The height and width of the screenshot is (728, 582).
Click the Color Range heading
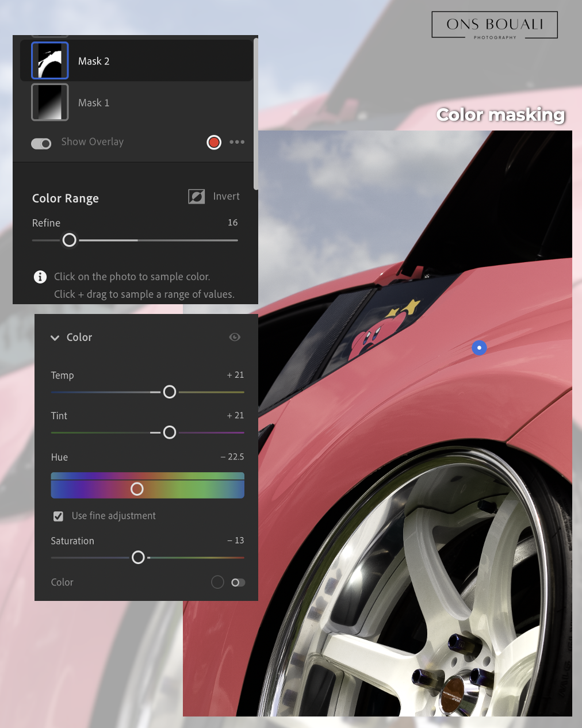(x=66, y=198)
